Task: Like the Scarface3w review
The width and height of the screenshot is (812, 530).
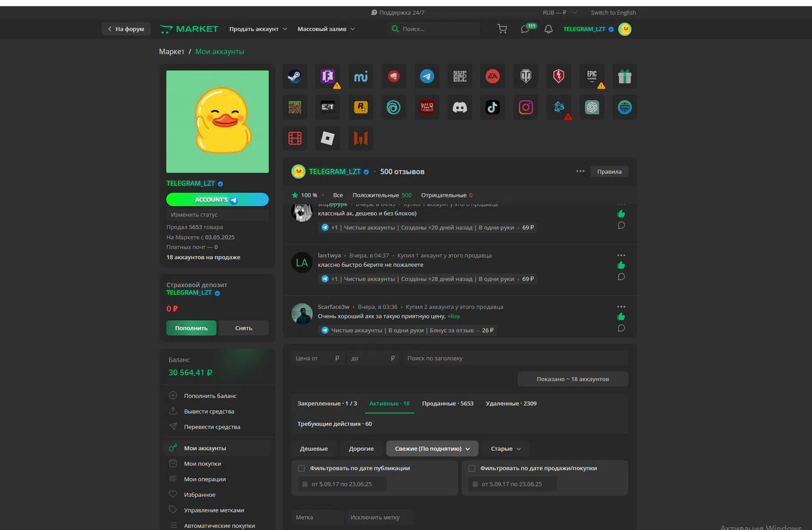Action: click(621, 316)
